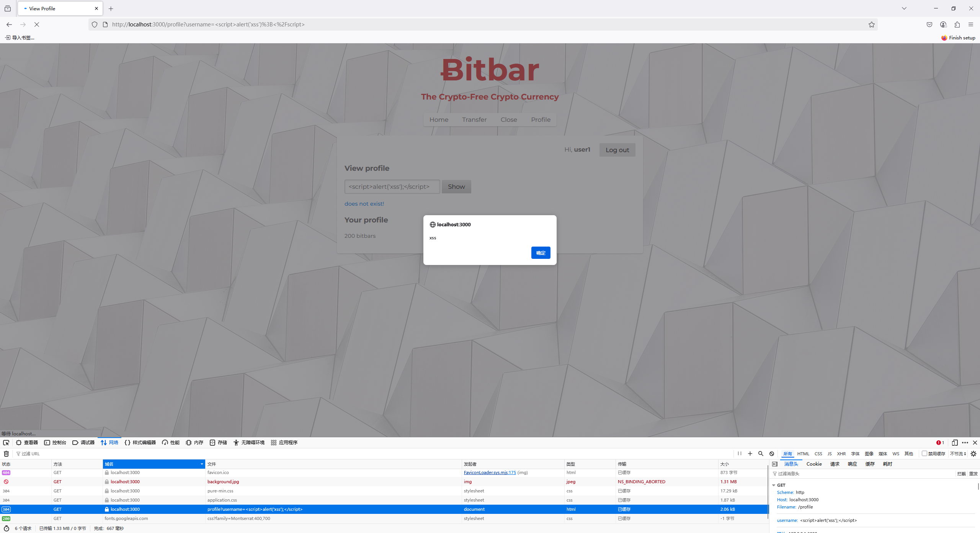The height and width of the screenshot is (533, 980).
Task: Click the Resend button in headers panel
Action: tap(973, 474)
